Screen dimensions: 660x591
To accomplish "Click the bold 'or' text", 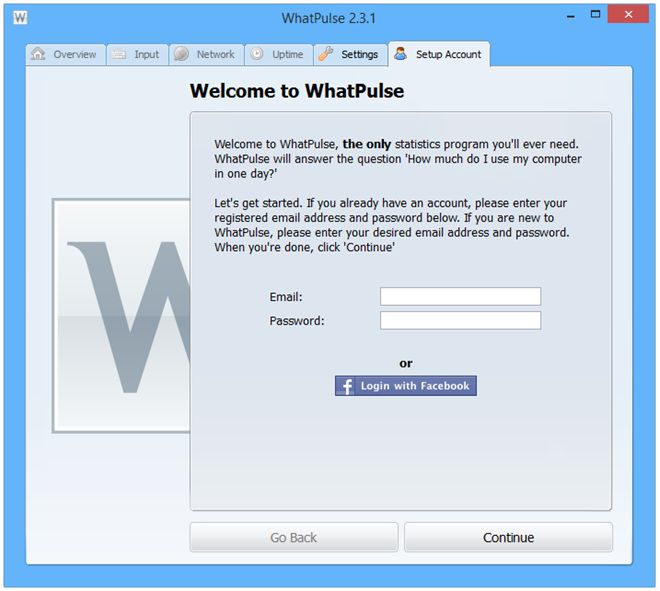I will coord(406,363).
